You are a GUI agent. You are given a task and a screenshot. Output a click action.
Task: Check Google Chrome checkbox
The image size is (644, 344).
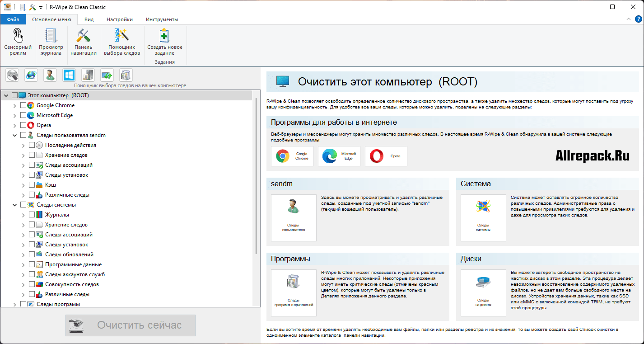23,105
